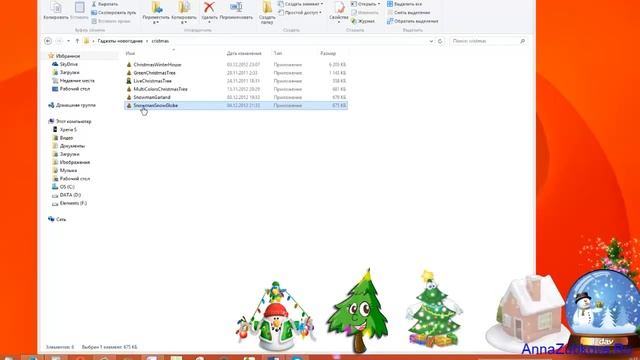Click Журнал in the ribbon
Screen dimensions: 640x360
point(363,21)
